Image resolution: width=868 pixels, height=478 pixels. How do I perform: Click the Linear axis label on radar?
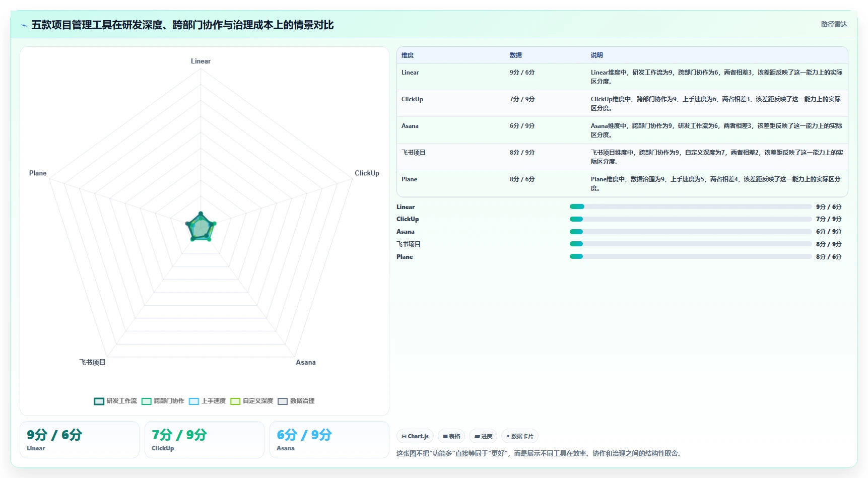coord(201,61)
